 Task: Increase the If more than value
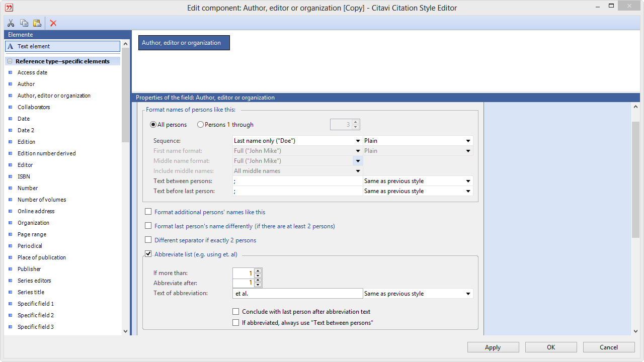[258, 271]
